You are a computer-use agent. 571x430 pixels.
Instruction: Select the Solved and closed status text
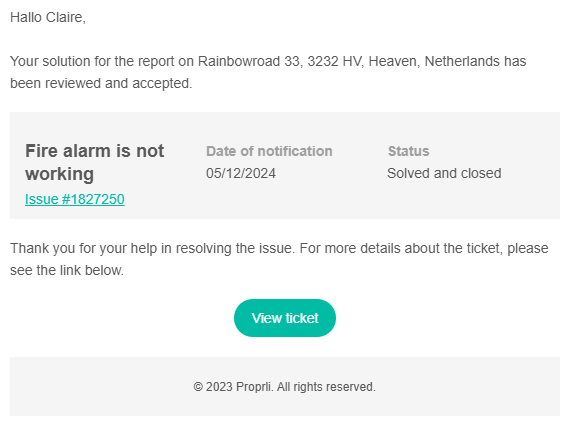click(444, 173)
